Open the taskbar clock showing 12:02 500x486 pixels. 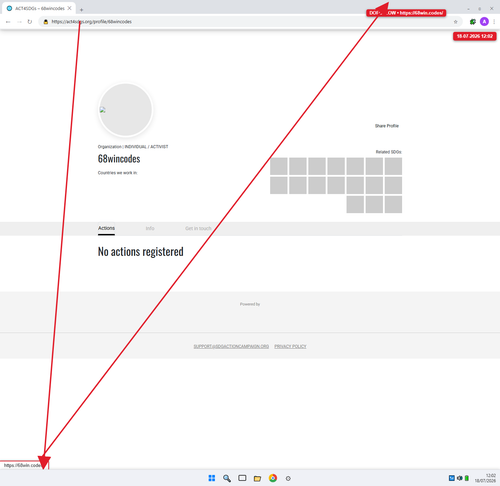486,478
